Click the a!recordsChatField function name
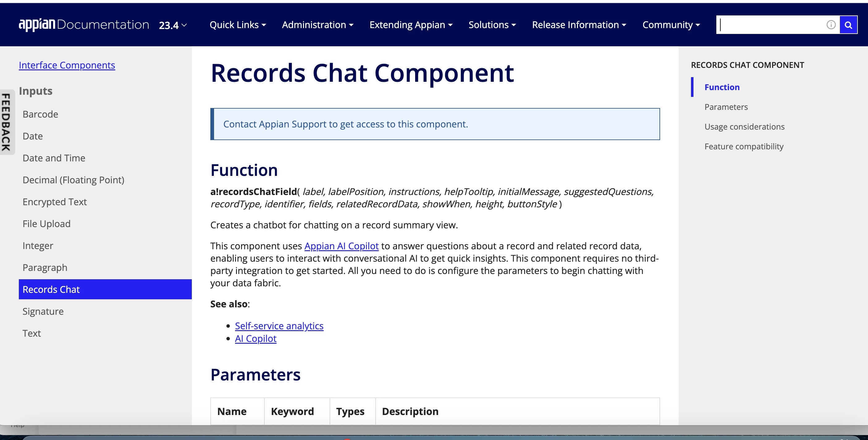Image resolution: width=868 pixels, height=440 pixels. tap(254, 191)
